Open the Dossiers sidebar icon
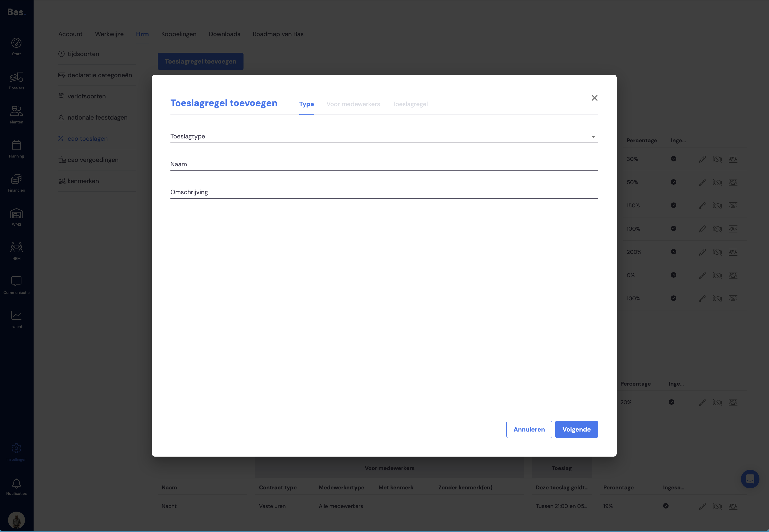769x532 pixels. click(x=16, y=77)
